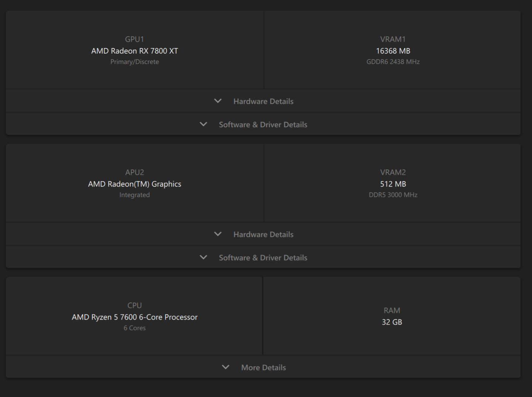Click the GPU1 label
The width and height of the screenshot is (532, 397).
[x=135, y=39]
